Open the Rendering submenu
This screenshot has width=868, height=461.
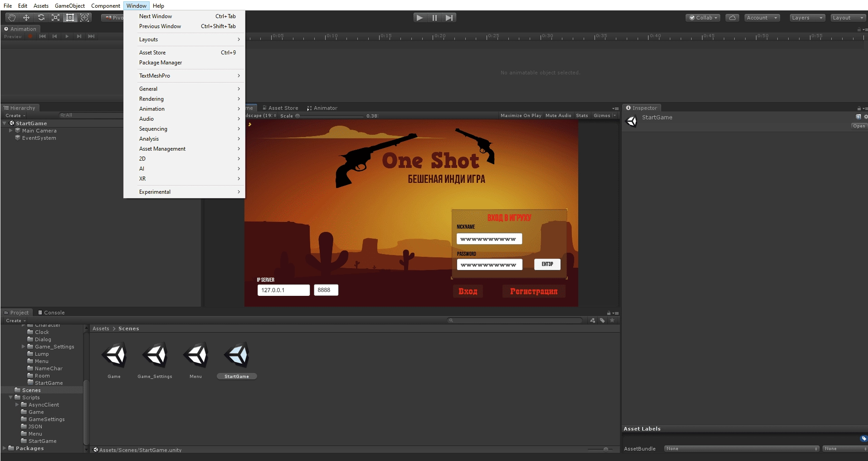[184, 99]
